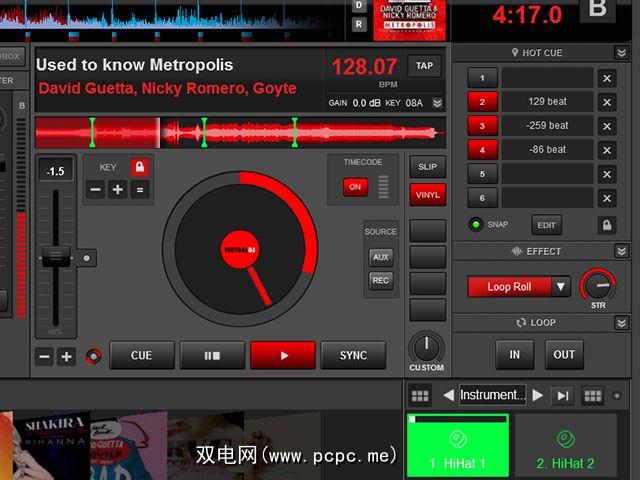This screenshot has width=640, height=480.
Task: Nudge the pitch down with the minus button
Action: [44, 356]
